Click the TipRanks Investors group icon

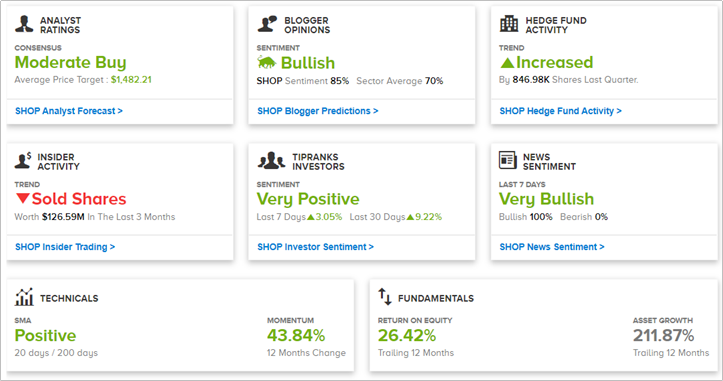tap(271, 160)
